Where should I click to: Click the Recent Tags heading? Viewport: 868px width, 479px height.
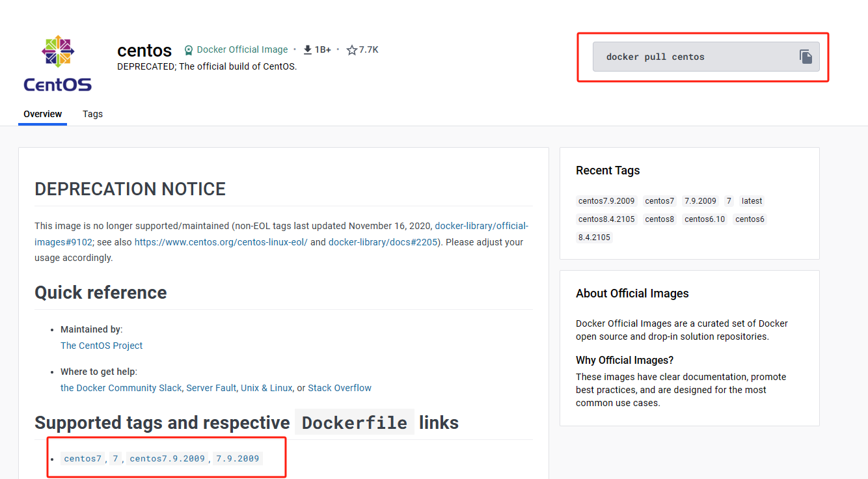point(608,171)
